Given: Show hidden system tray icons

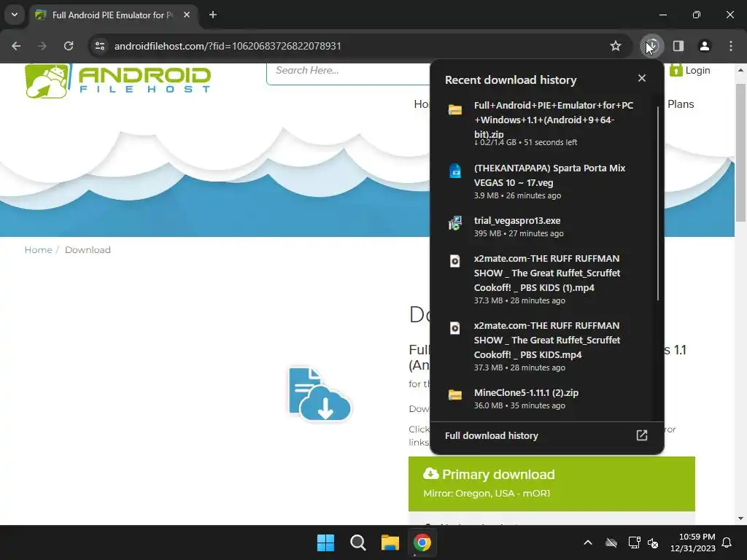Looking at the screenshot, I should click(588, 542).
